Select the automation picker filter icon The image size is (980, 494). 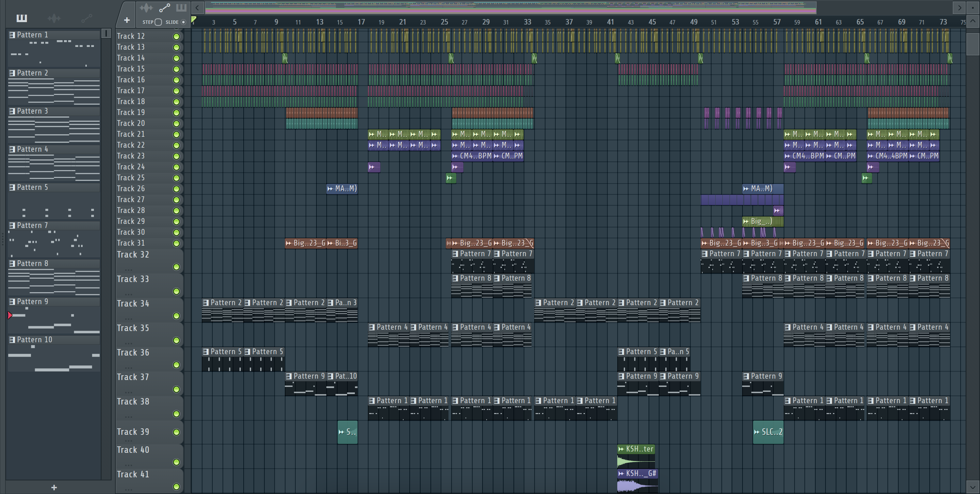point(86,18)
